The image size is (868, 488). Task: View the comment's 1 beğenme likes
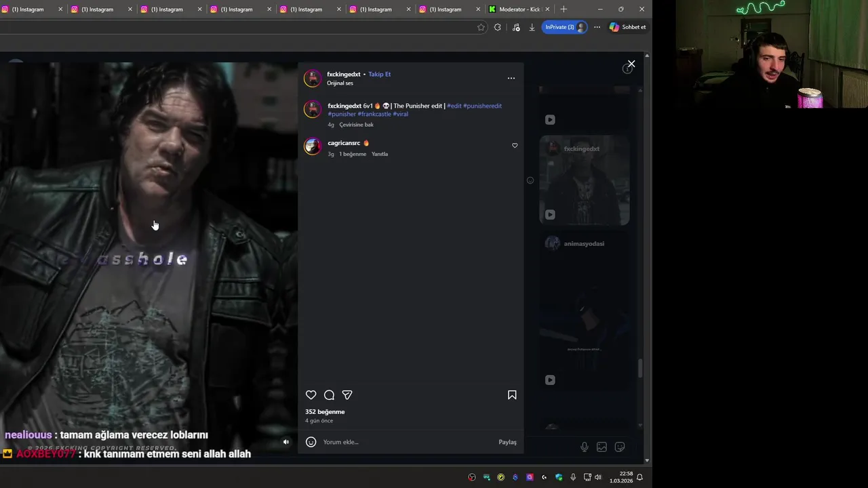353,154
